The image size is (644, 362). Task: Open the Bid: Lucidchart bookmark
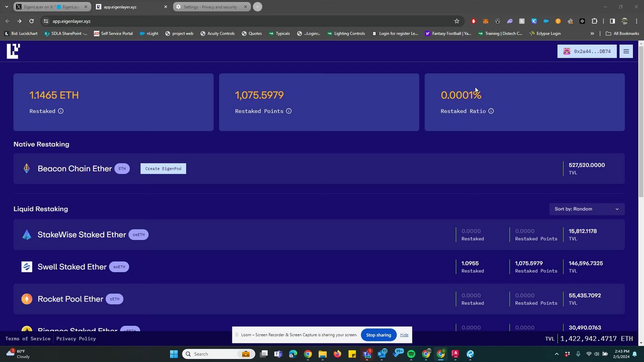(x=21, y=34)
